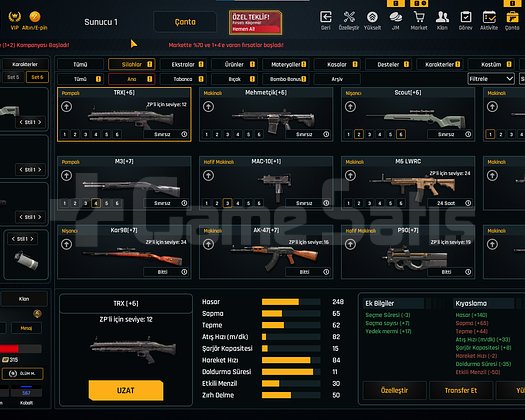Toggle set slot 4 on M3[+7]
Screen dimensions: 525x420
[x=96, y=203]
